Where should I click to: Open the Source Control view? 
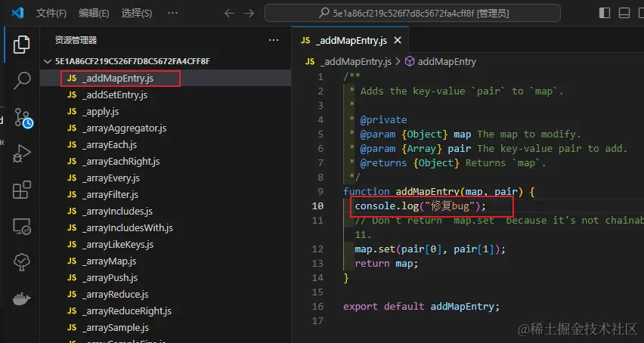click(23, 117)
